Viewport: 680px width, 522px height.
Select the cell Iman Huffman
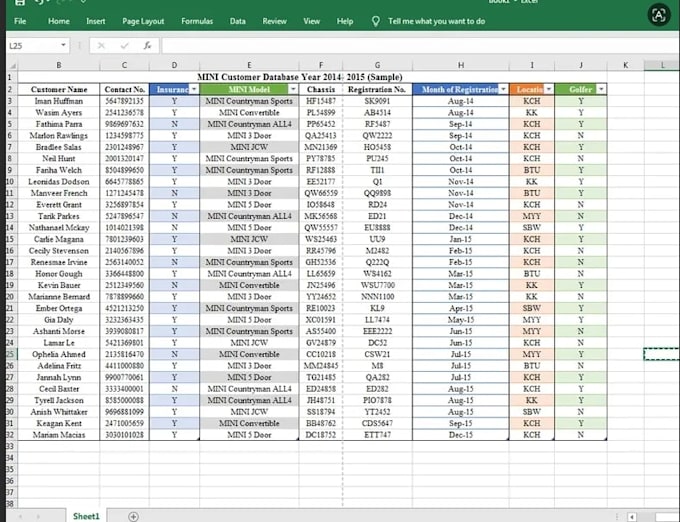[x=59, y=101]
